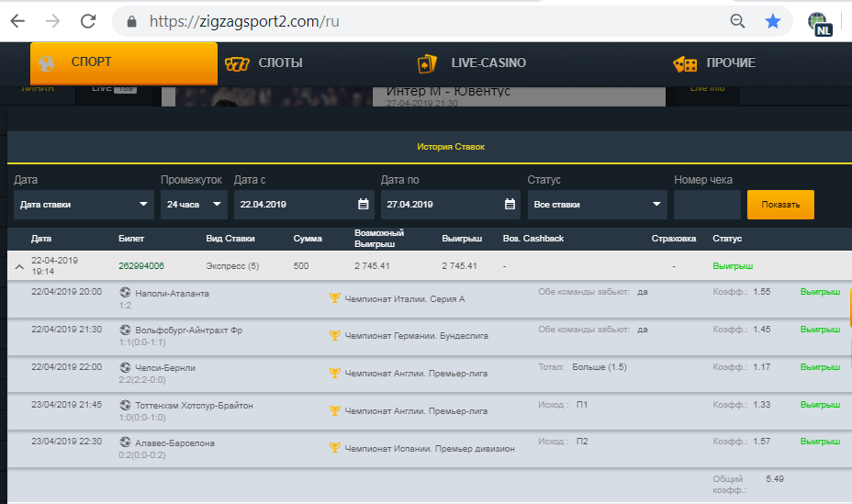Open the 'Дата ставки' dropdown

pyautogui.click(x=83, y=205)
